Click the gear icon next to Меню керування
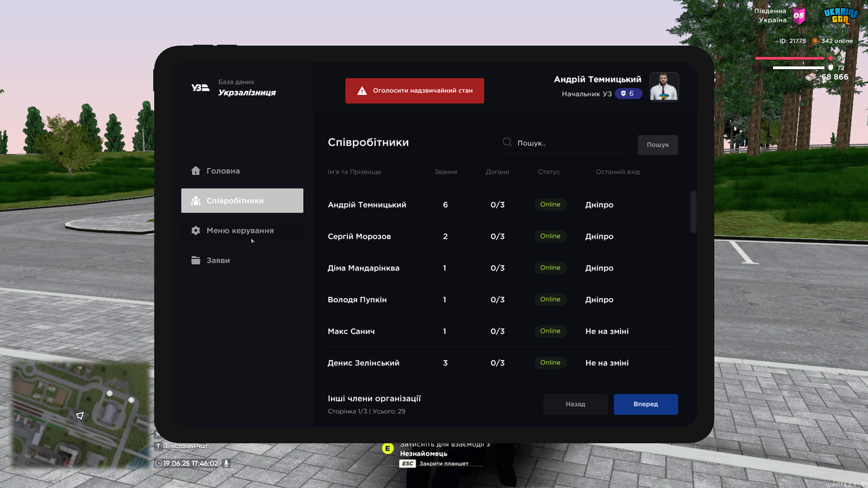The image size is (868, 488). tap(196, 230)
